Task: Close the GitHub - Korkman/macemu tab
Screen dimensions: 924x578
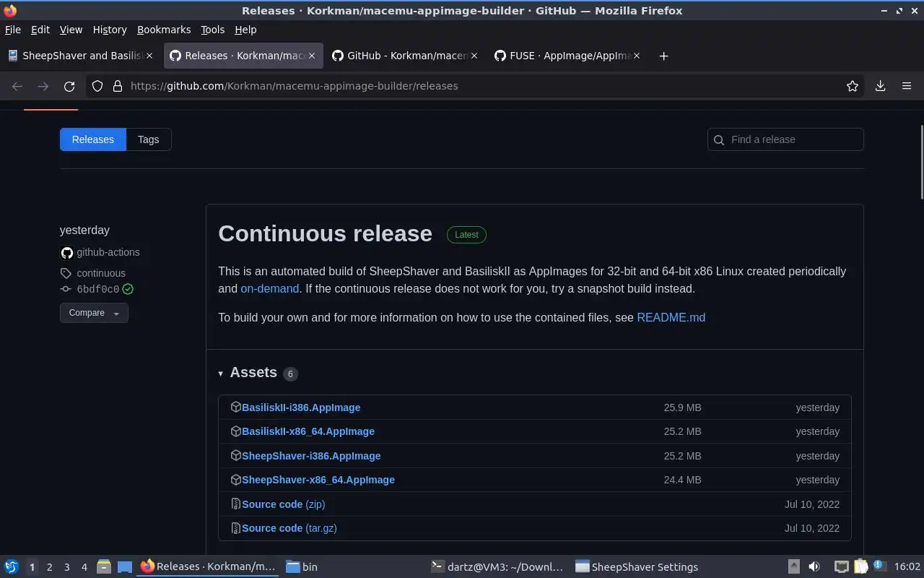Action: click(474, 56)
